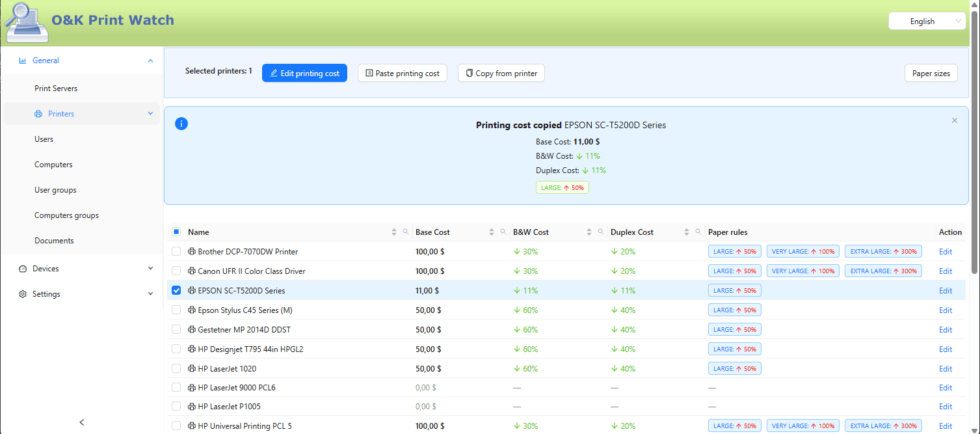This screenshot has width=980, height=434.
Task: Click the Settings gear icon in the sidebar
Action: click(23, 294)
